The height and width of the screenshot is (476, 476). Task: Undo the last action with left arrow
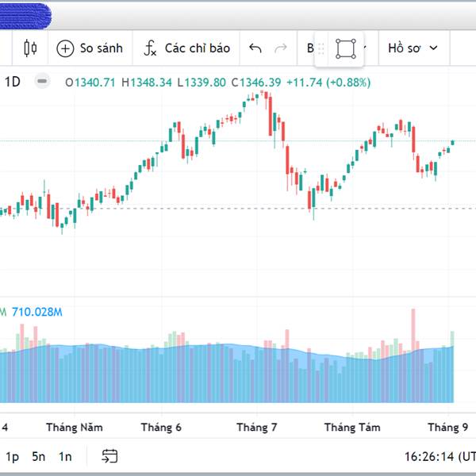coord(255,48)
